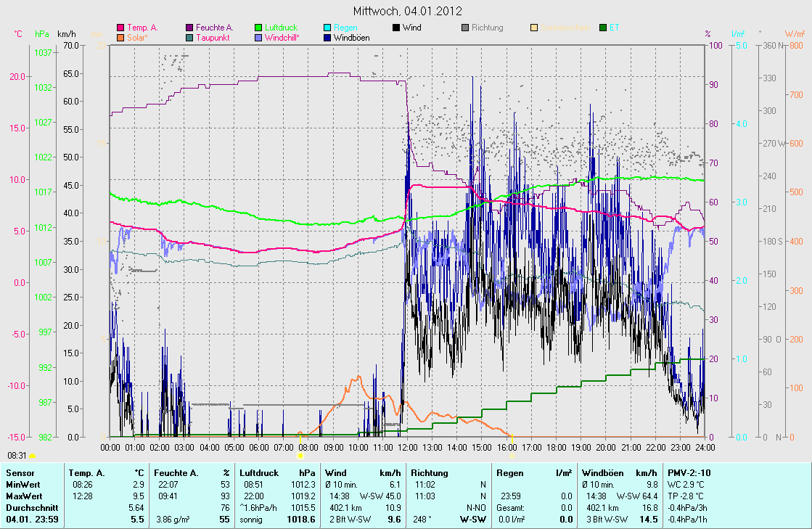
Task: Select the 'Taupunkt' legend label
Action: (x=213, y=38)
